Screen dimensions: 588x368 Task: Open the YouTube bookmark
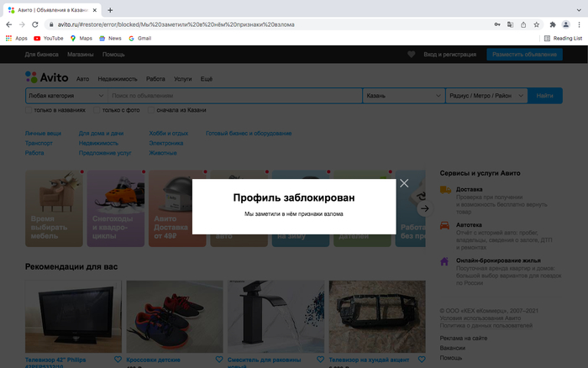click(49, 39)
